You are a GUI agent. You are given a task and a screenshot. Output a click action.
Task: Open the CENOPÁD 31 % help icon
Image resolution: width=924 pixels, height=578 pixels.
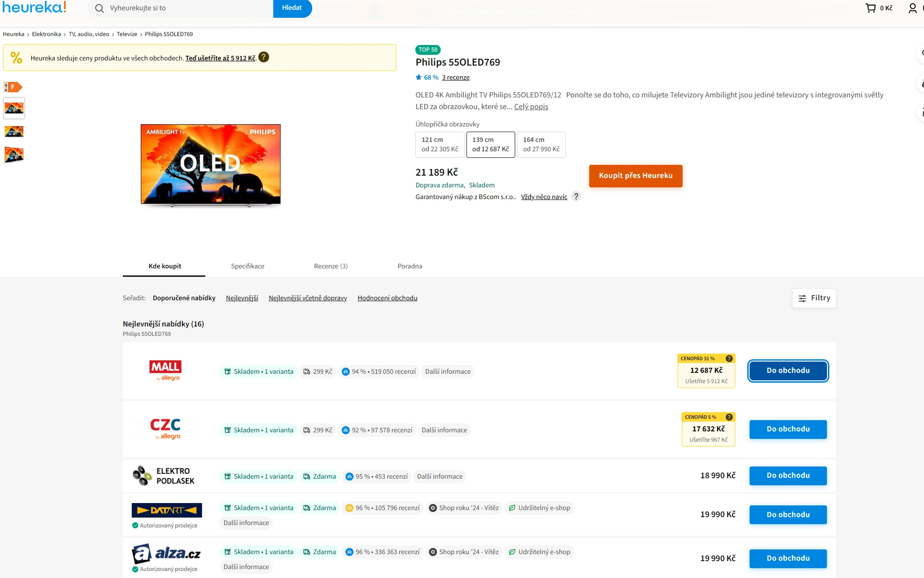(x=729, y=358)
